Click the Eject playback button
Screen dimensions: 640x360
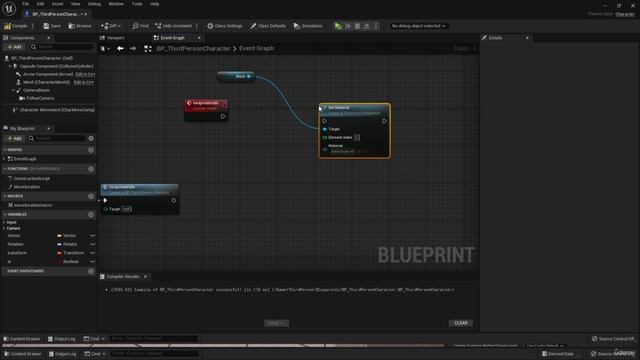(x=367, y=26)
